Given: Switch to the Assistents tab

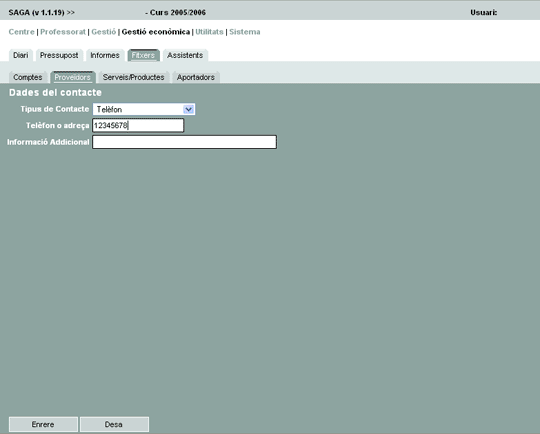Looking at the screenshot, I should pyautogui.click(x=185, y=55).
